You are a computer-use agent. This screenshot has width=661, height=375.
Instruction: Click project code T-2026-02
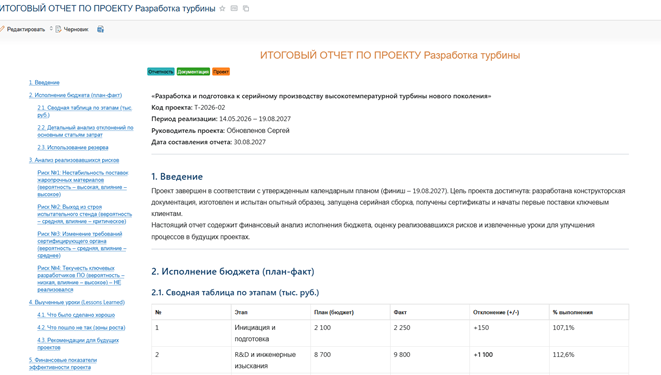pos(210,107)
